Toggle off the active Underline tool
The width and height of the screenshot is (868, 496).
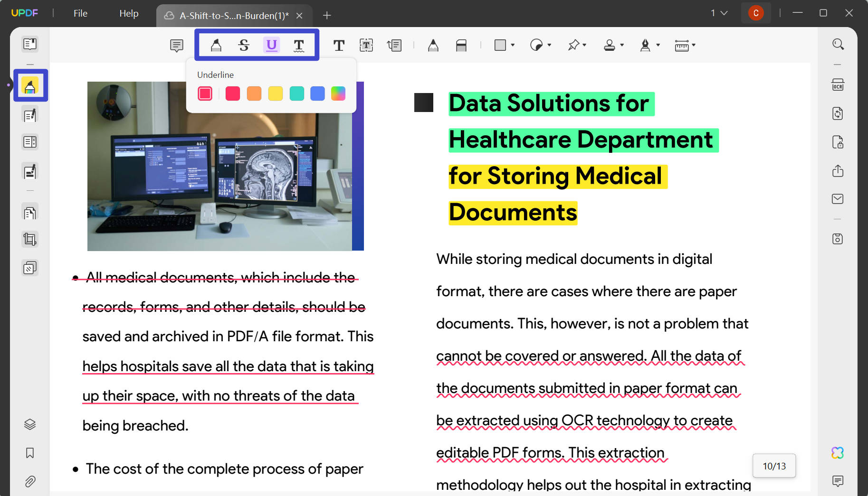coord(271,45)
